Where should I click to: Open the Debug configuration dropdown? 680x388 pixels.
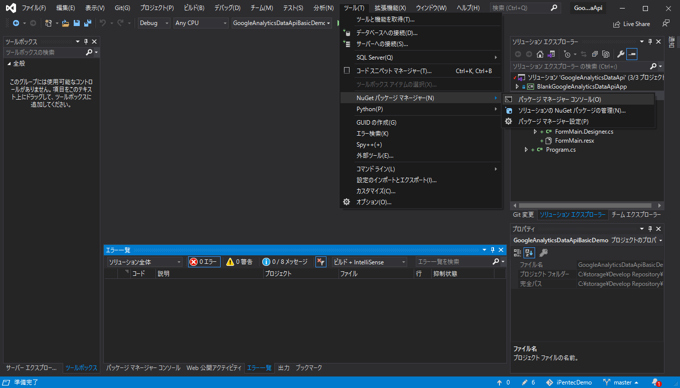point(154,23)
